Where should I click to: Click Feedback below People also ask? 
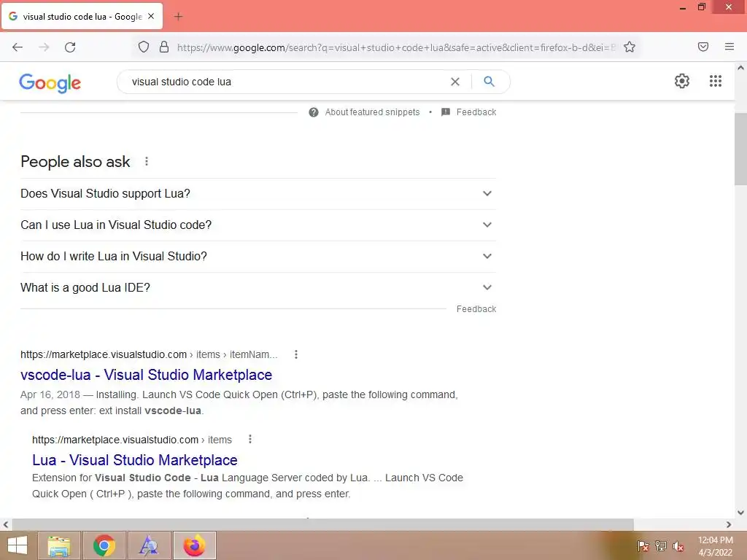click(x=476, y=309)
